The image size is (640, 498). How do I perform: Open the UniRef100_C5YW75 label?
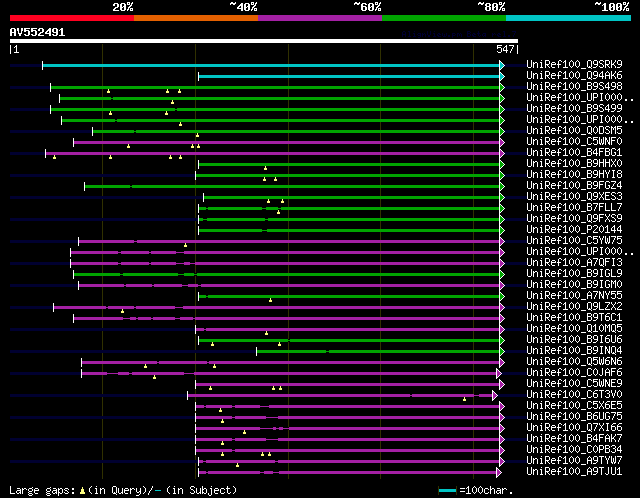pyautogui.click(x=574, y=241)
